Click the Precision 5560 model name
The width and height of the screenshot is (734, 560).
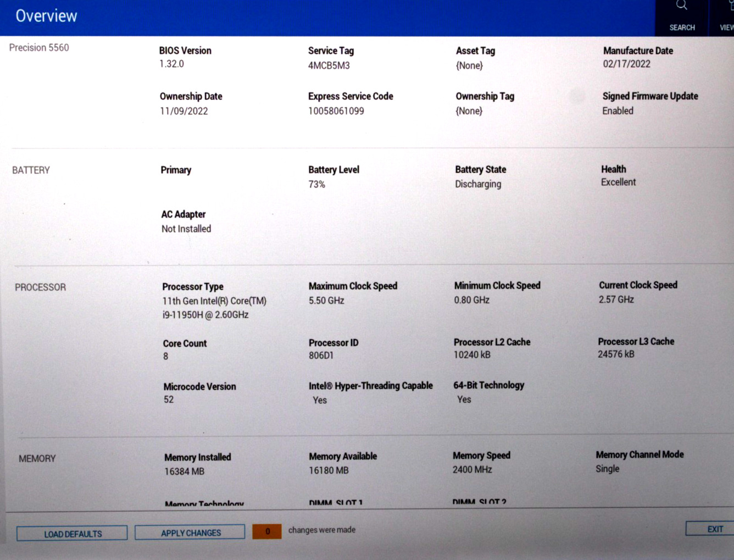click(x=39, y=48)
